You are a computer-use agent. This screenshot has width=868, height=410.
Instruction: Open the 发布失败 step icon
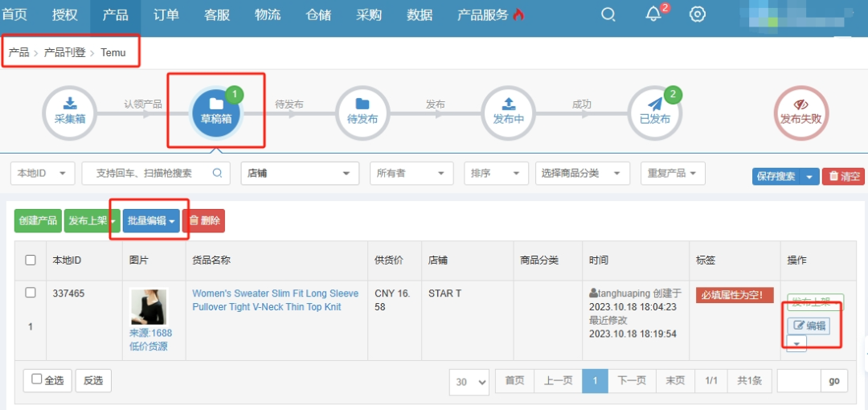pyautogui.click(x=801, y=113)
